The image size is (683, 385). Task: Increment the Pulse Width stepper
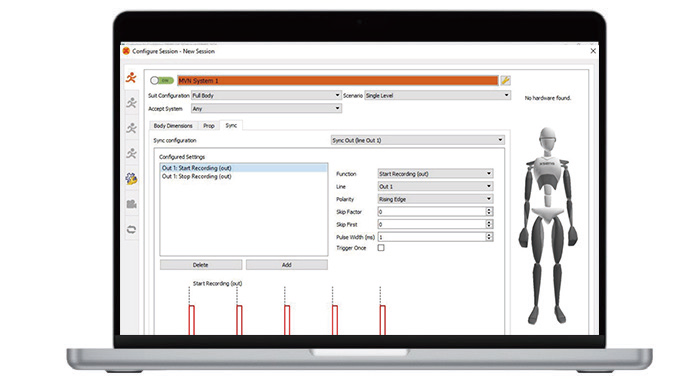(489, 235)
